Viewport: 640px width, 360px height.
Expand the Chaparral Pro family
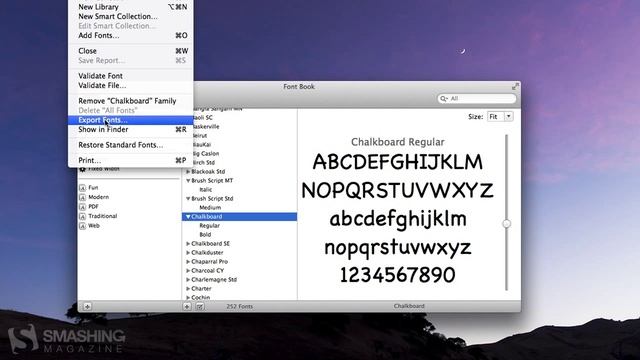point(188,262)
